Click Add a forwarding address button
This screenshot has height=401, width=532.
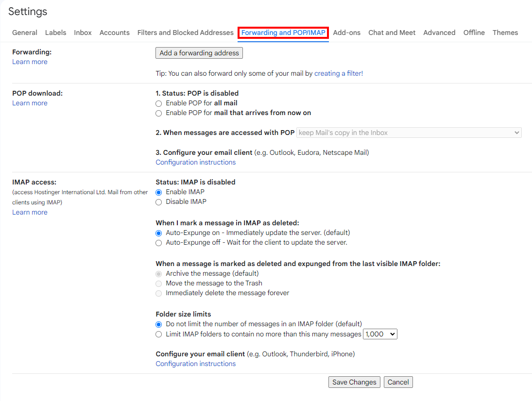click(x=199, y=53)
